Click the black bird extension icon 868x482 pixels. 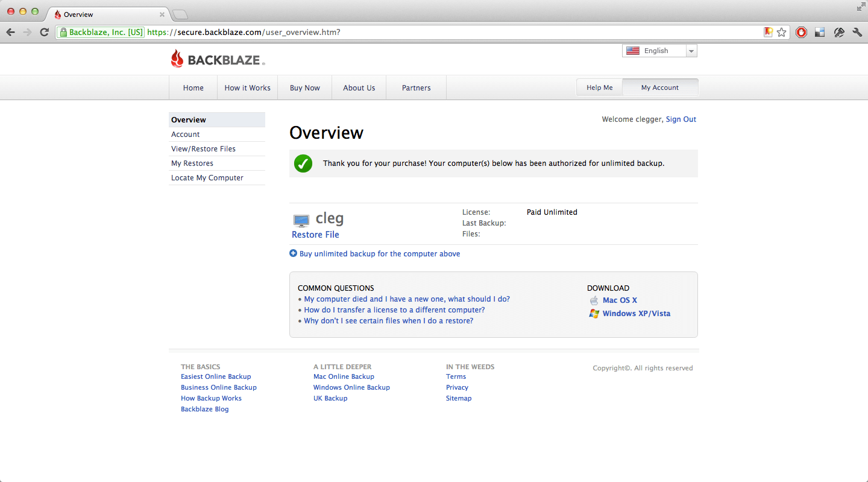click(x=838, y=32)
